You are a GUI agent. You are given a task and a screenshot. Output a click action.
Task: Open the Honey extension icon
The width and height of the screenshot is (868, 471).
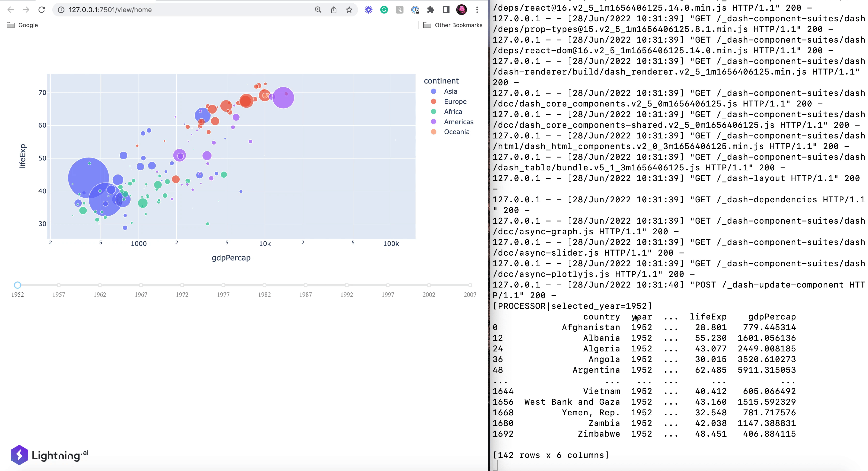tap(399, 10)
